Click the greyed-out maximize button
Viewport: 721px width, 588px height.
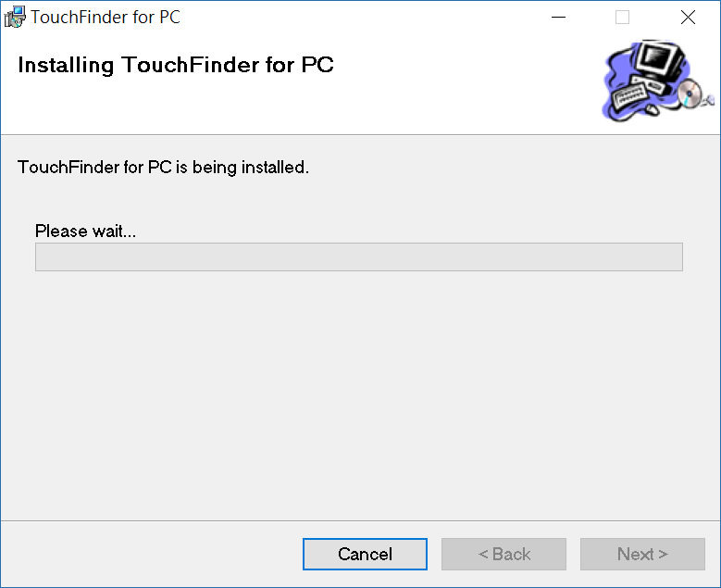coord(622,17)
